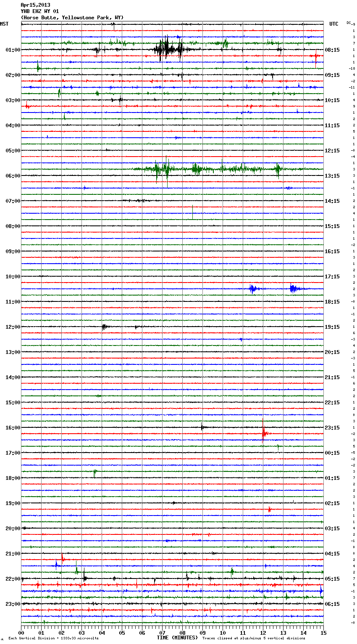The height and width of the screenshot is (644, 357).
Task: Click the 10:15 UTC time label
Action: click(x=332, y=100)
